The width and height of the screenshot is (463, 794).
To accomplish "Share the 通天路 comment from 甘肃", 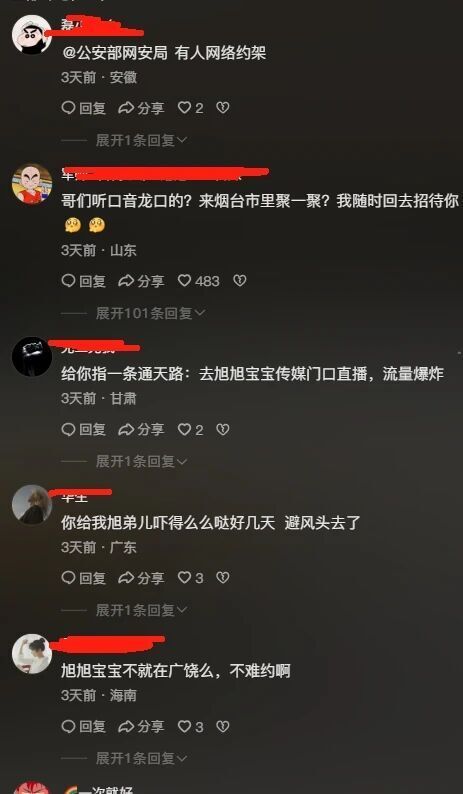I will coord(141,430).
